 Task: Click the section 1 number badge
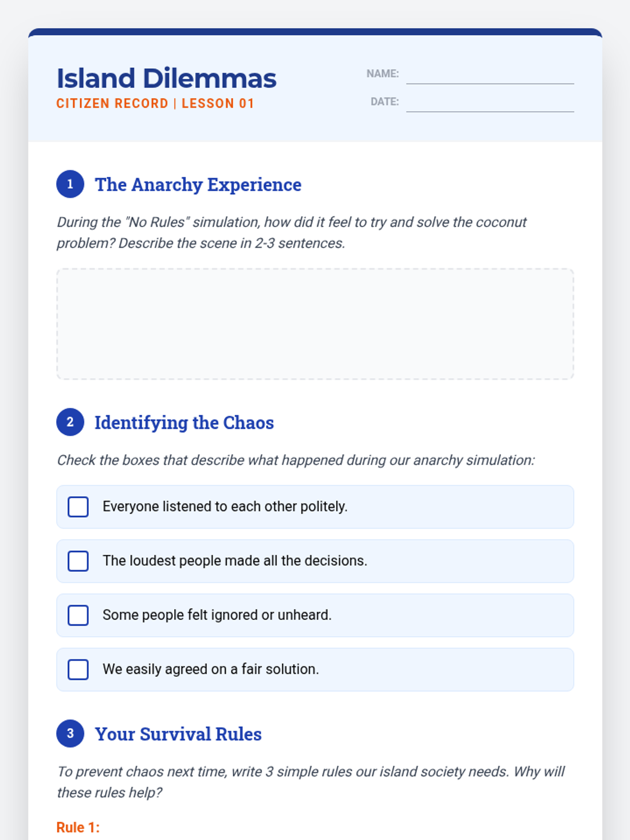[70, 184]
